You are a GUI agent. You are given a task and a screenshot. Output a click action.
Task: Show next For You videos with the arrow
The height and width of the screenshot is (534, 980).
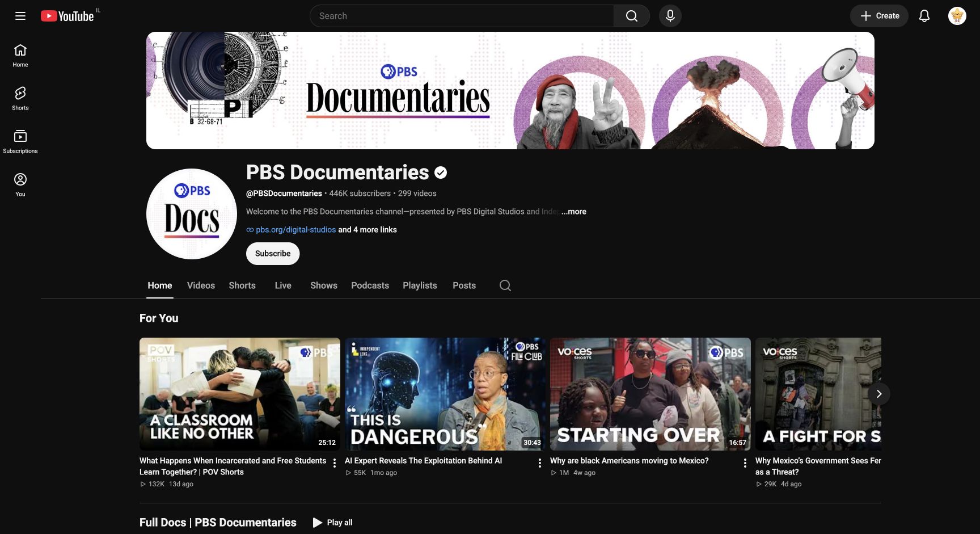(878, 394)
